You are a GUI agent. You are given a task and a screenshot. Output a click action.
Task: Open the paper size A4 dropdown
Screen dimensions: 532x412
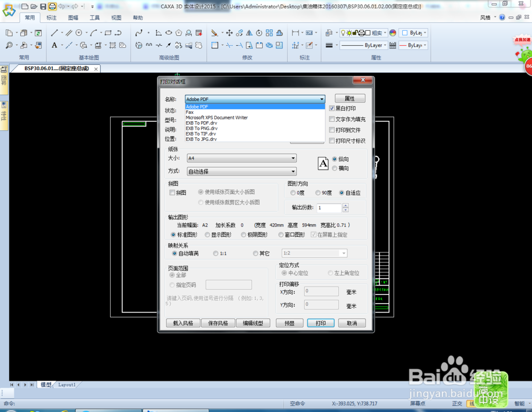(x=242, y=158)
